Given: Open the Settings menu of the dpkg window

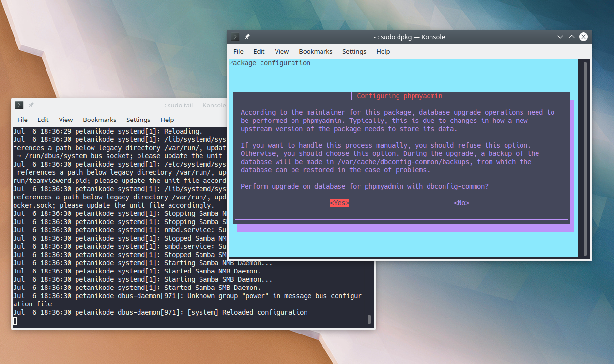Looking at the screenshot, I should 354,51.
